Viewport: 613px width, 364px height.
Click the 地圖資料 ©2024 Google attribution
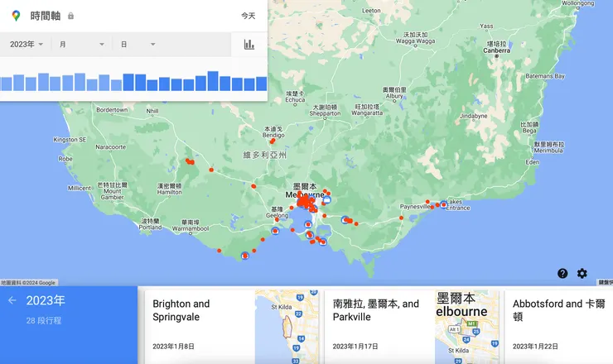[28, 282]
